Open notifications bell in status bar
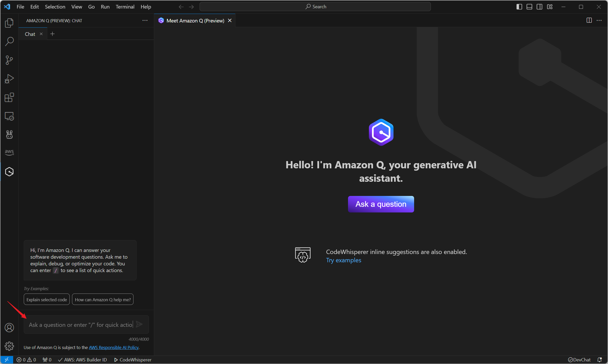Viewport: 608px width, 364px height. [600, 360]
